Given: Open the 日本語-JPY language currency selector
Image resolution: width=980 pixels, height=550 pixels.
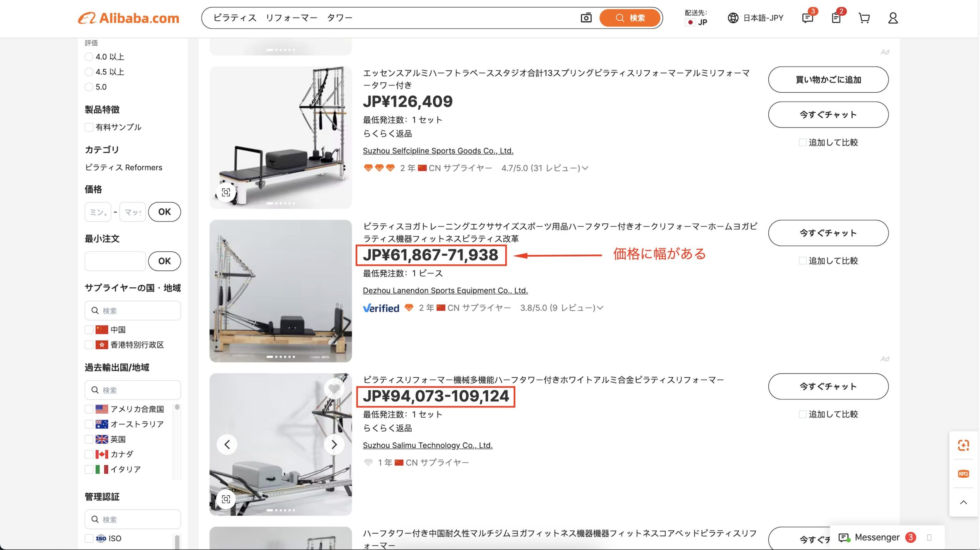Looking at the screenshot, I should pos(755,18).
